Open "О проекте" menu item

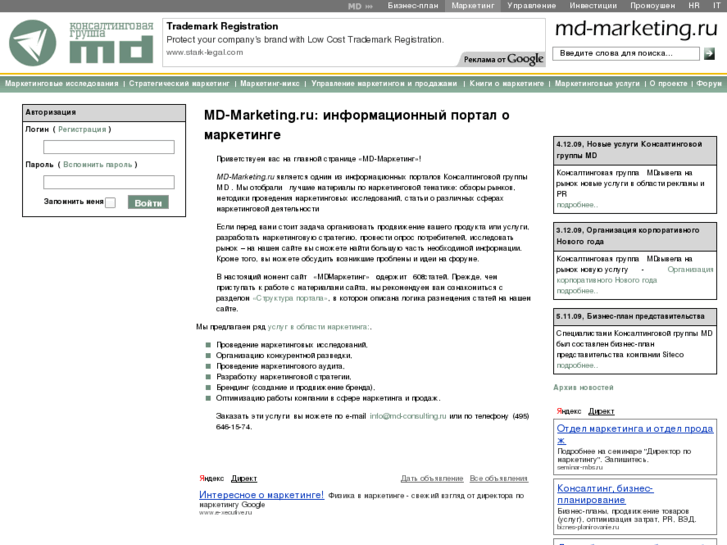pos(668,83)
